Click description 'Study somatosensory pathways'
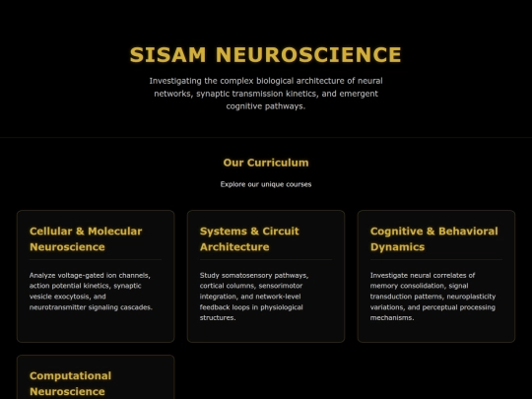The width and height of the screenshot is (532, 399). [x=254, y=297]
